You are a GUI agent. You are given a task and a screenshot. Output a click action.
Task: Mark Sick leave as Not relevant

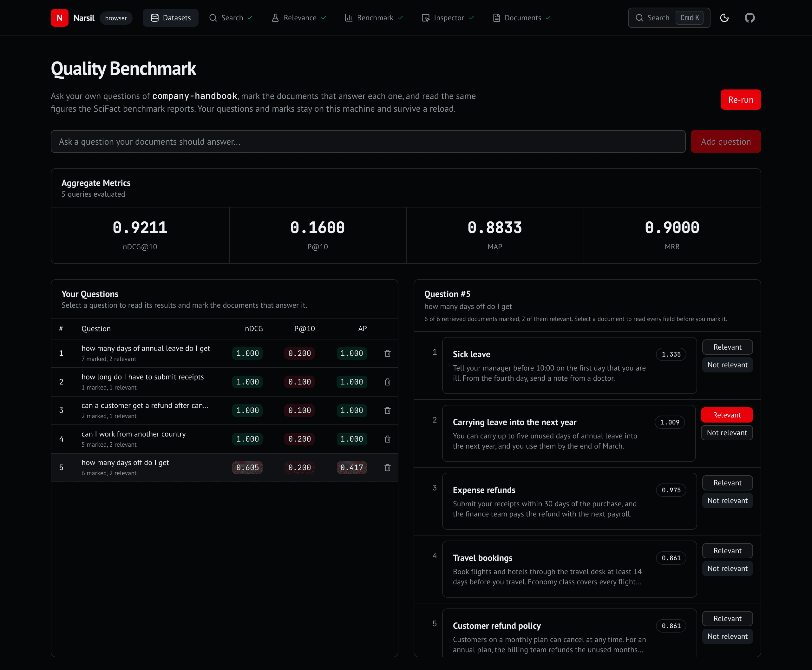coord(727,365)
